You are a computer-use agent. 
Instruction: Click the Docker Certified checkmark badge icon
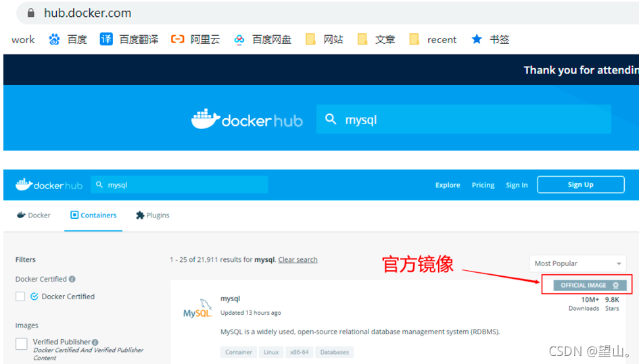click(x=34, y=296)
